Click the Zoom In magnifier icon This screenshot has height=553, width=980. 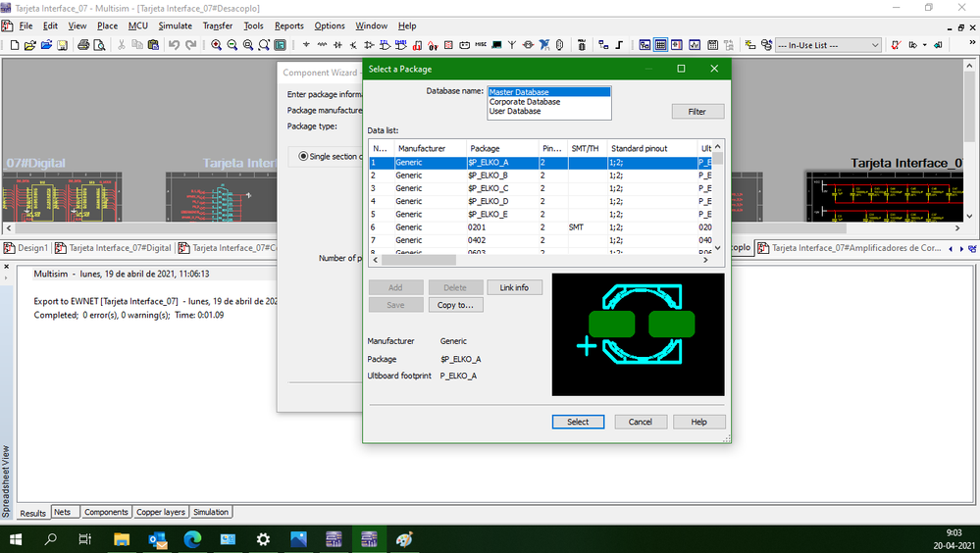[216, 45]
